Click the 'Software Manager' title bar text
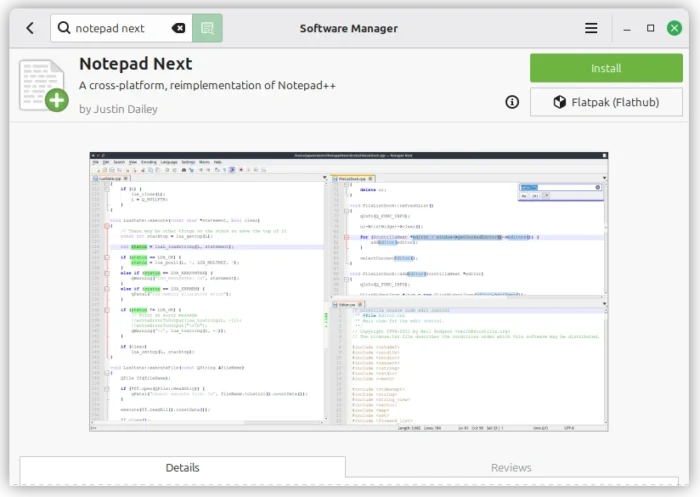700x497 pixels. (x=349, y=28)
